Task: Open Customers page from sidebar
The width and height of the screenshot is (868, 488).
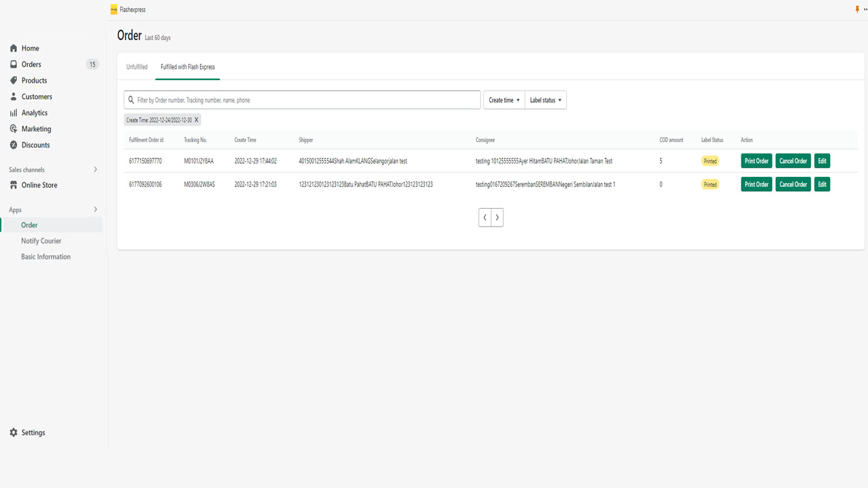Action: tap(37, 97)
